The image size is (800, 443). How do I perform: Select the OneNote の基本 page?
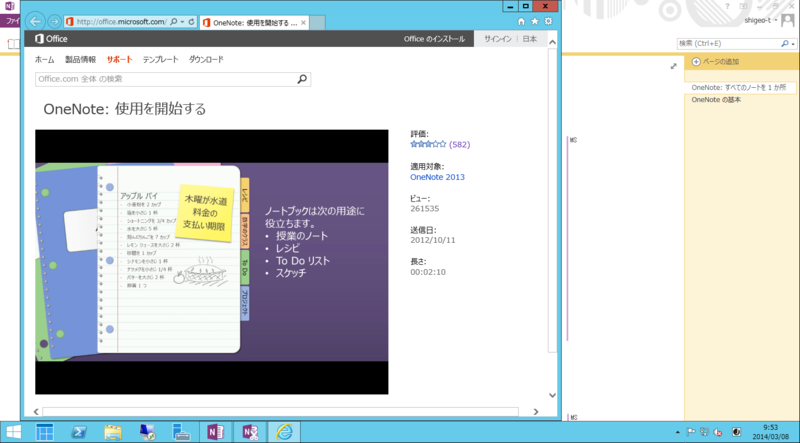pyautogui.click(x=716, y=100)
